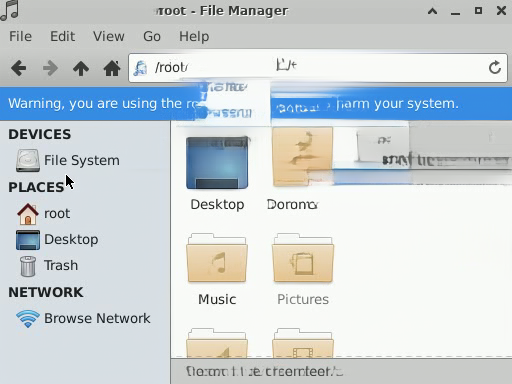This screenshot has height=384, width=512.
Task: Click the File System drive icon
Action: pos(28,160)
